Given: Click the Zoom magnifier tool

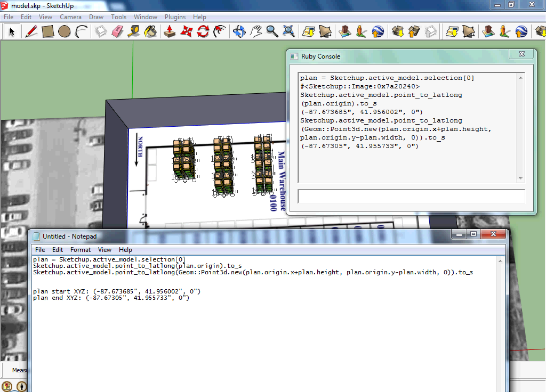Looking at the screenshot, I should [272, 31].
